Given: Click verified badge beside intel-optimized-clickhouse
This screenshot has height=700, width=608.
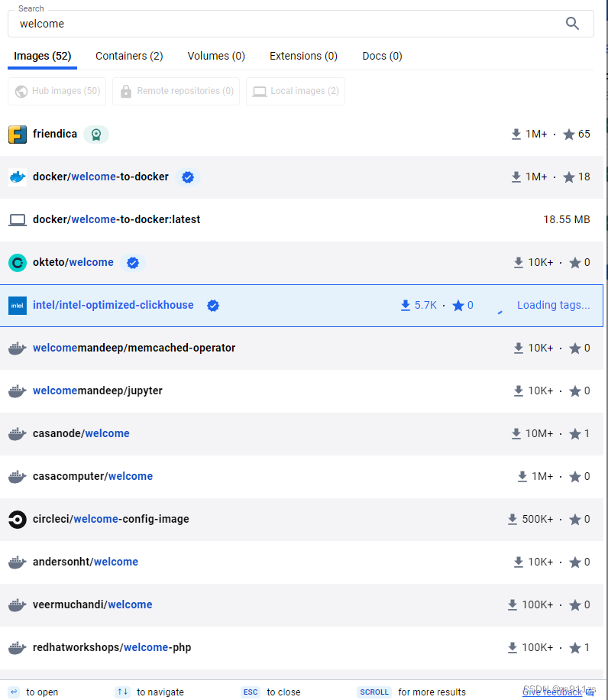Looking at the screenshot, I should (x=213, y=306).
